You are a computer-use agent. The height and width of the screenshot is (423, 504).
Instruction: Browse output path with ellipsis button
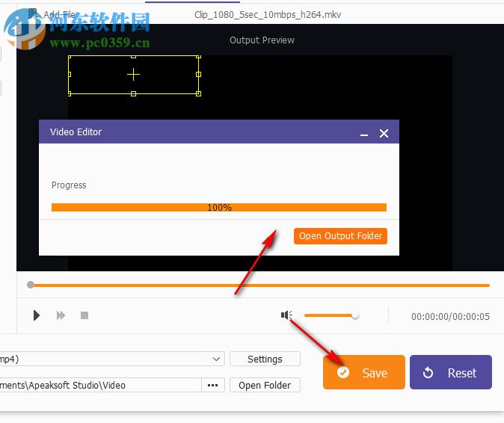tap(213, 385)
